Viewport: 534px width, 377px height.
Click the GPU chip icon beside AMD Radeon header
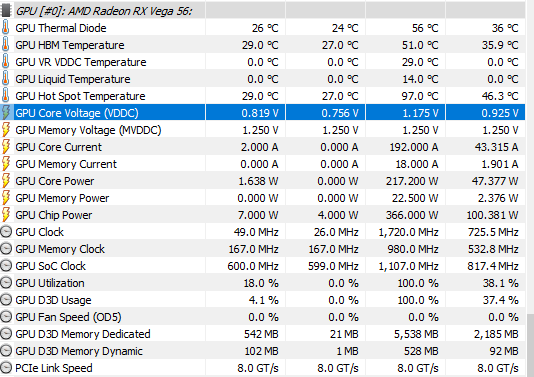click(x=6, y=10)
